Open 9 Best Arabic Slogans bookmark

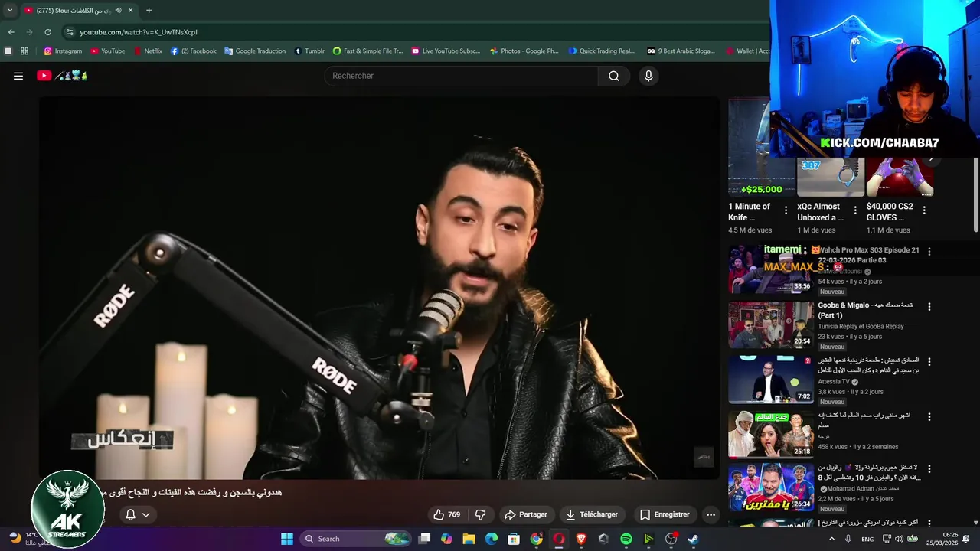click(x=681, y=51)
